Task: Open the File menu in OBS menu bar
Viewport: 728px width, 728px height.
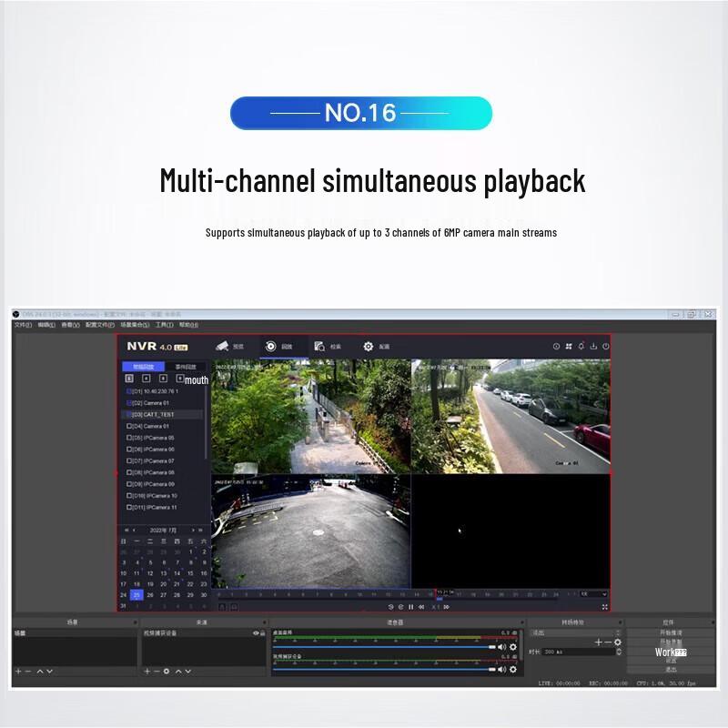Action: pos(22,325)
